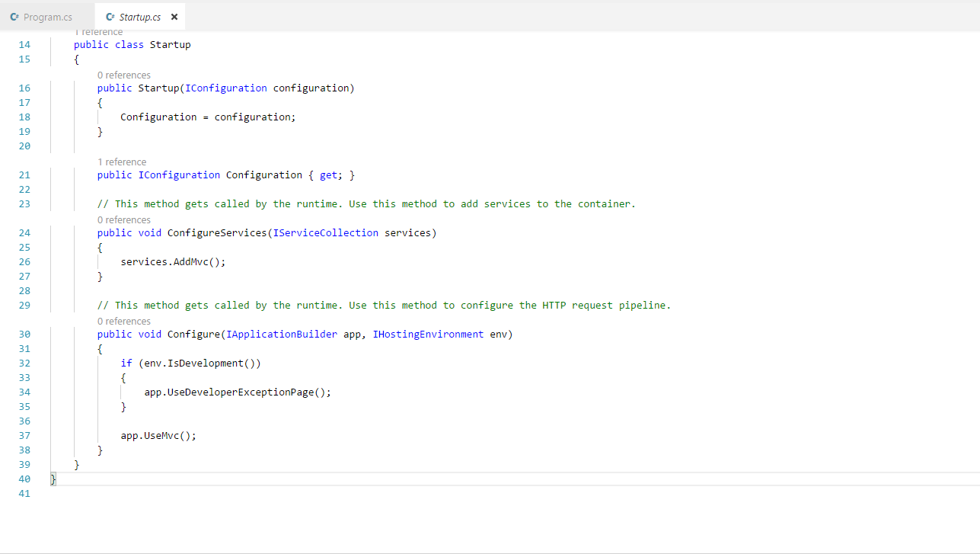Open references lens above the Configure method

pos(123,321)
